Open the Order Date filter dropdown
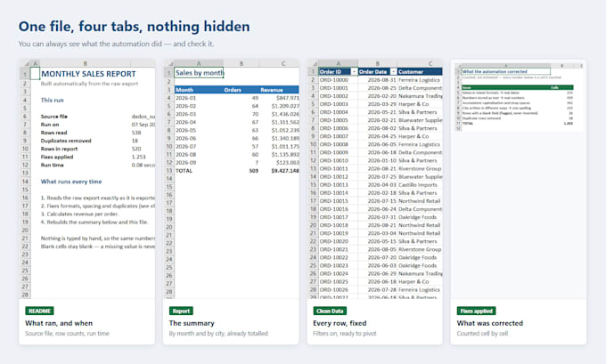This screenshot has height=364, width=606. 393,72
